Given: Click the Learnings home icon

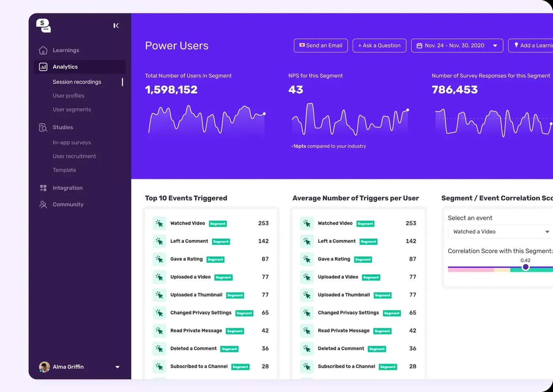Looking at the screenshot, I should click(x=43, y=50).
